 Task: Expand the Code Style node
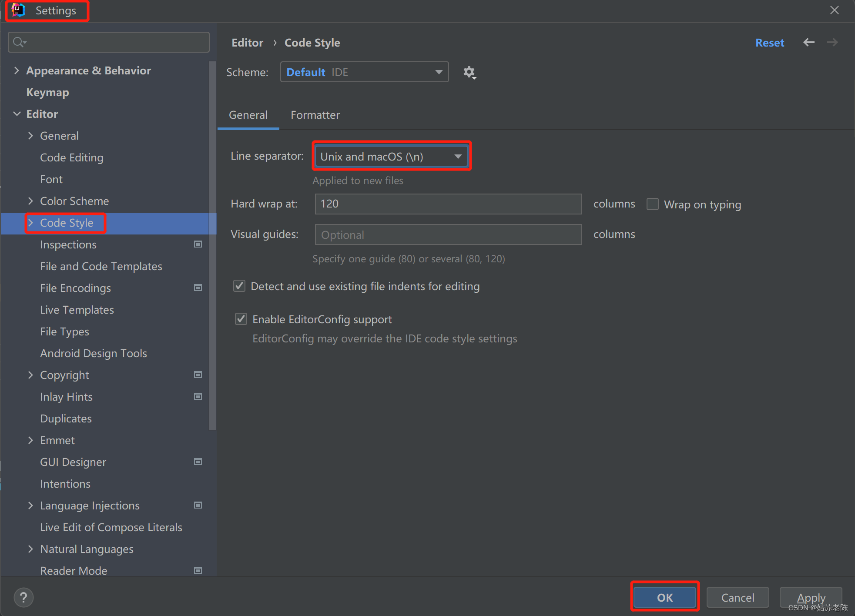[x=30, y=223]
